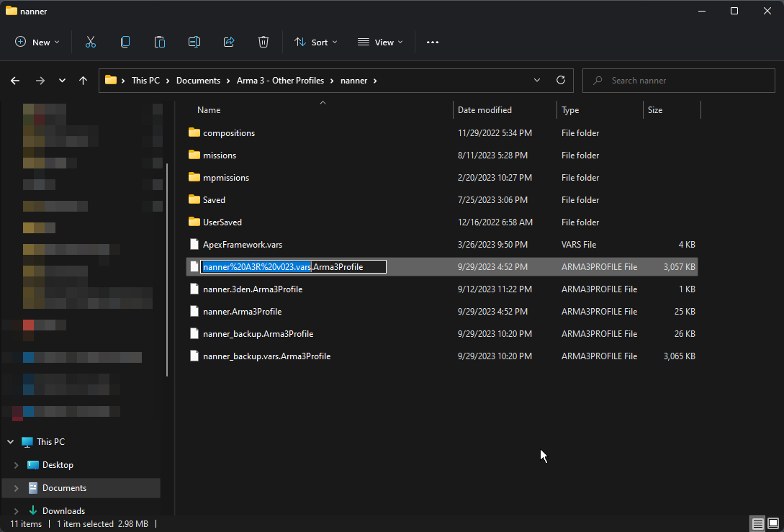
Task: Select the nanner_backup.Arma3Profile file
Action: point(258,334)
